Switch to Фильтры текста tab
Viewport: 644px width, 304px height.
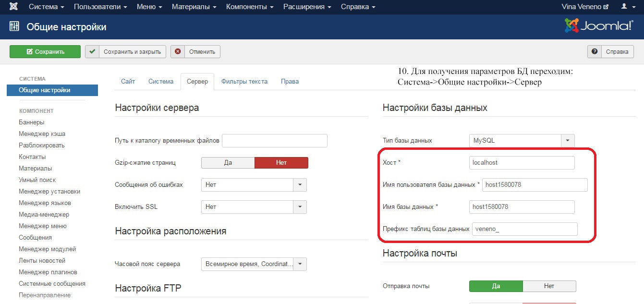tap(244, 82)
